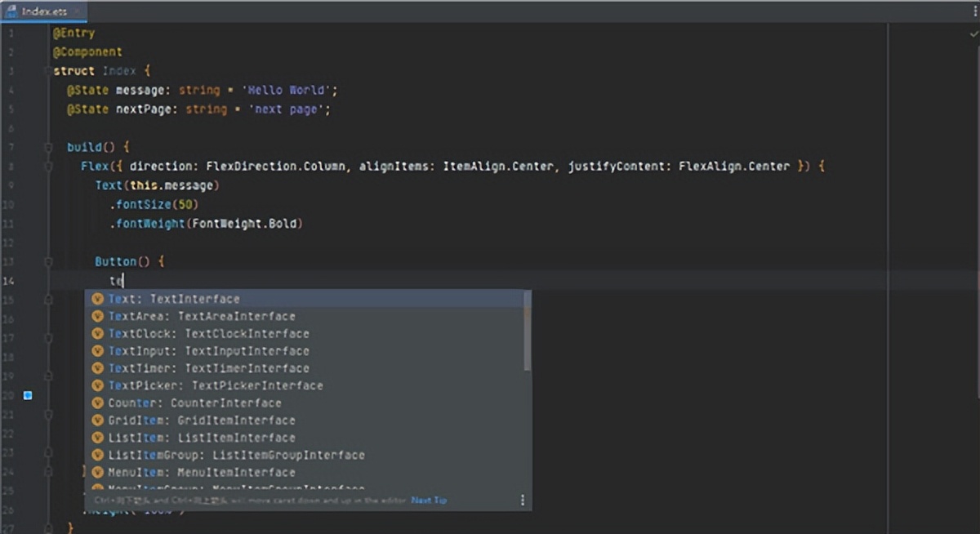Select the Text: TextInterface suggestion

point(309,299)
